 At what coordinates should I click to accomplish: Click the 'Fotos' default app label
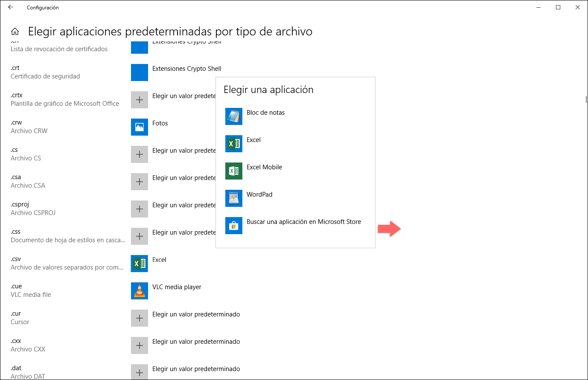160,123
